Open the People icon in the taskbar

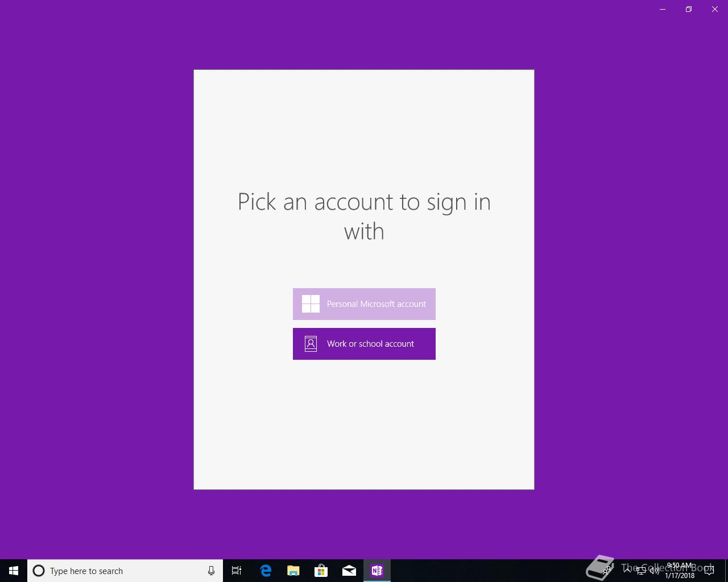click(x=607, y=571)
